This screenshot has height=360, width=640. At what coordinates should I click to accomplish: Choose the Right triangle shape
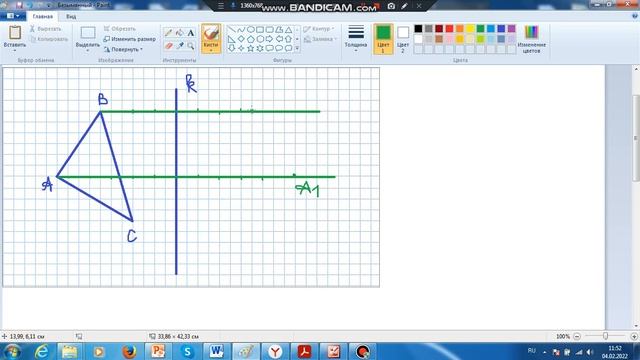click(x=231, y=39)
